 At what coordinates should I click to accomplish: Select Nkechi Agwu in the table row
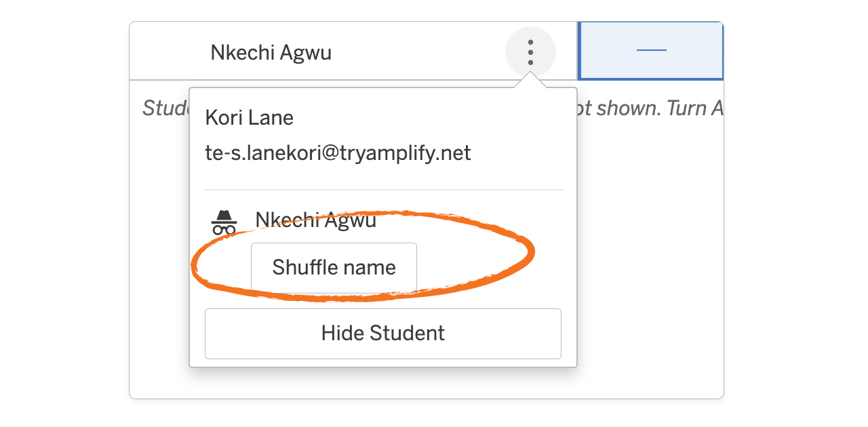271,52
